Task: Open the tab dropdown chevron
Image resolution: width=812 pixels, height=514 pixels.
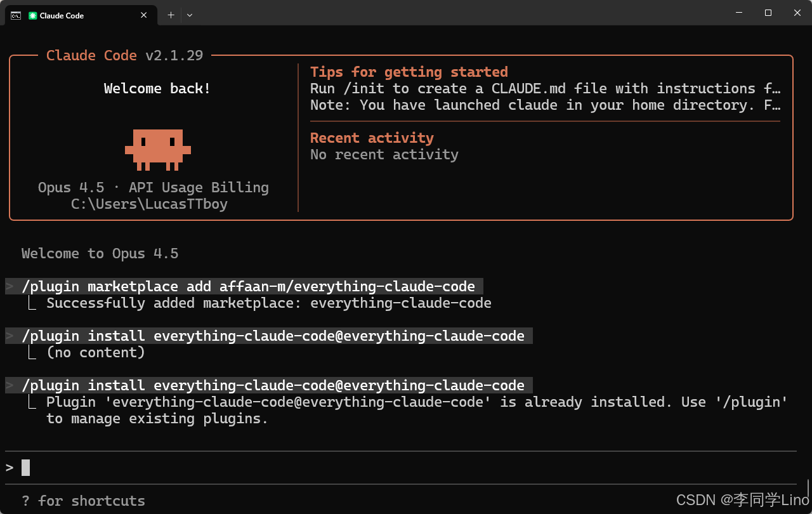Action: tap(189, 15)
